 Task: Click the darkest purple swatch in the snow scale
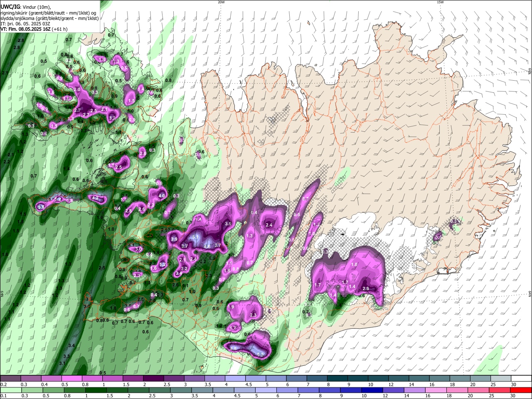coord(153,378)
